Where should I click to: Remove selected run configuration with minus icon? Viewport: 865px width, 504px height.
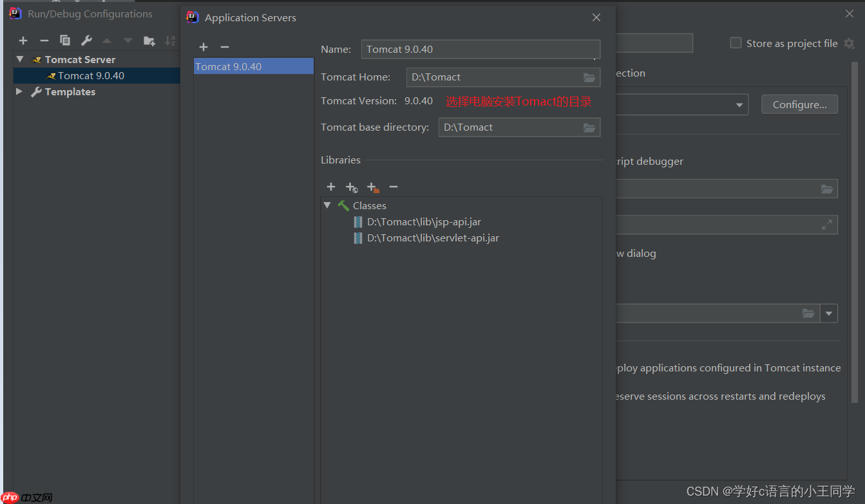44,41
